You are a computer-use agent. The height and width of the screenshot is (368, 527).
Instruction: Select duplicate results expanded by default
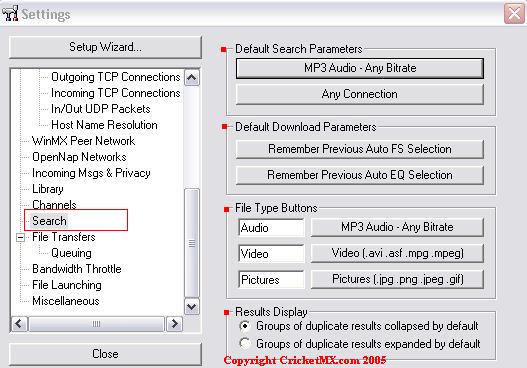(x=360, y=344)
